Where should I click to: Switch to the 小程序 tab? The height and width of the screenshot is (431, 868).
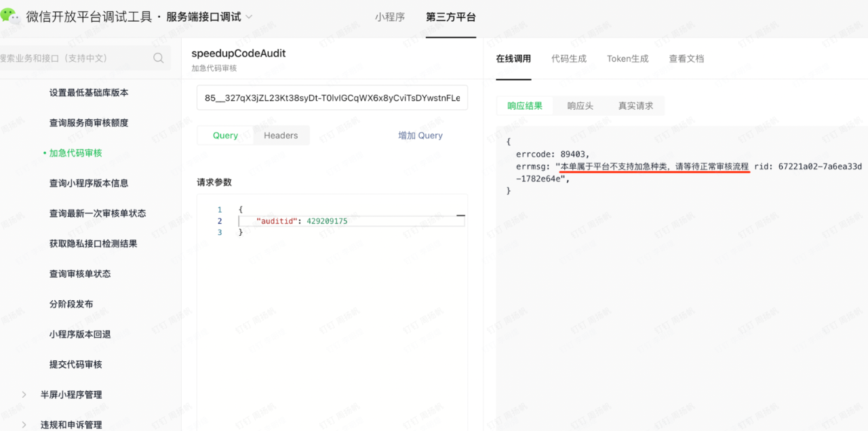click(x=390, y=17)
